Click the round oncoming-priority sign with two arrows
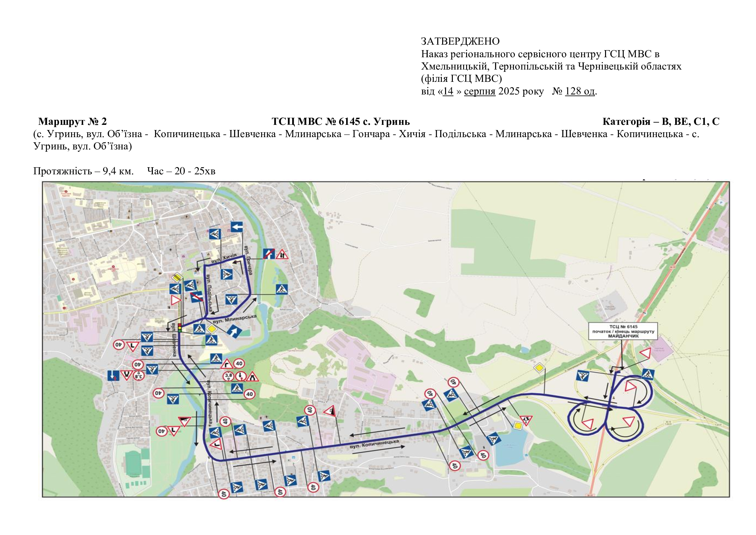 point(241,376)
